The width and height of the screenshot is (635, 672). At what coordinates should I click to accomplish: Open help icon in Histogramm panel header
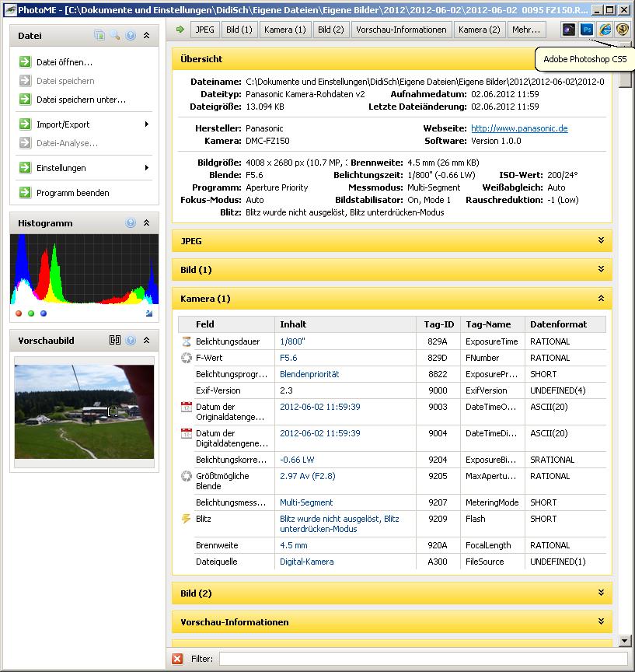(131, 223)
